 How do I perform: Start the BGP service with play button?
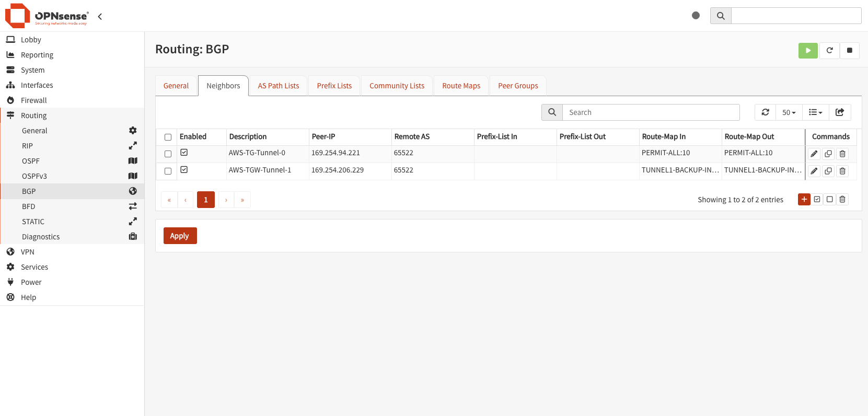pos(808,50)
